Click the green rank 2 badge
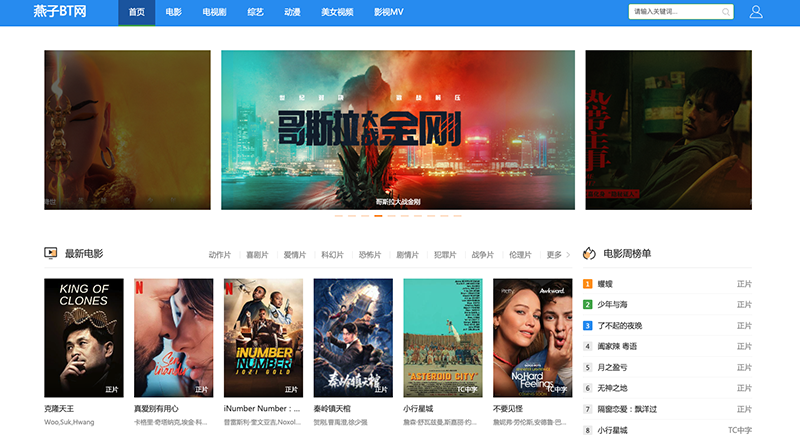800x435 pixels. (587, 304)
